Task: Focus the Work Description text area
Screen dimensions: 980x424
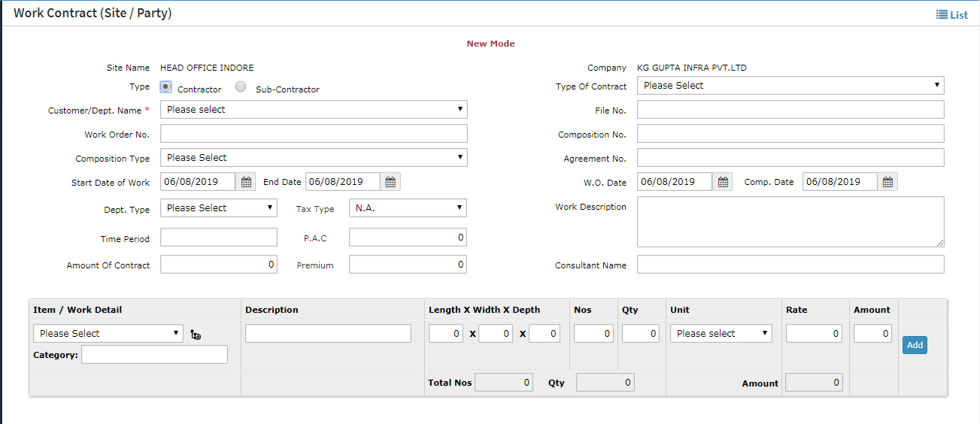Action: (790, 222)
